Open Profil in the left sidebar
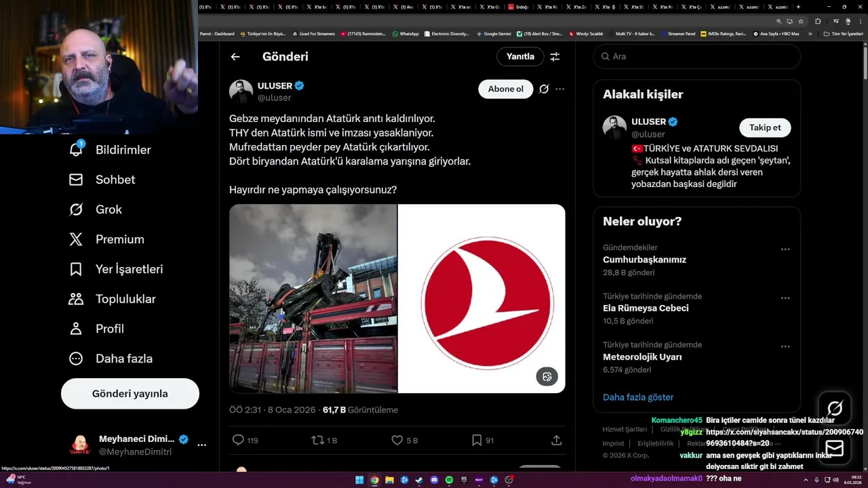The height and width of the screenshot is (488, 868). tap(96, 329)
